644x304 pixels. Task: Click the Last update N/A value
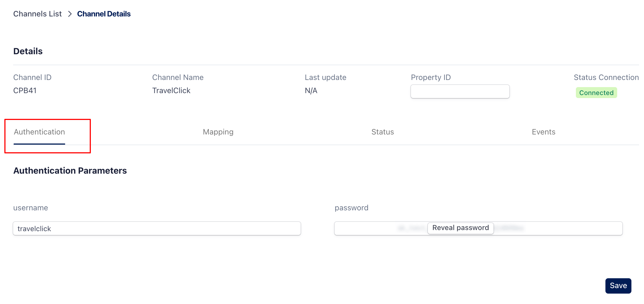coord(311,91)
